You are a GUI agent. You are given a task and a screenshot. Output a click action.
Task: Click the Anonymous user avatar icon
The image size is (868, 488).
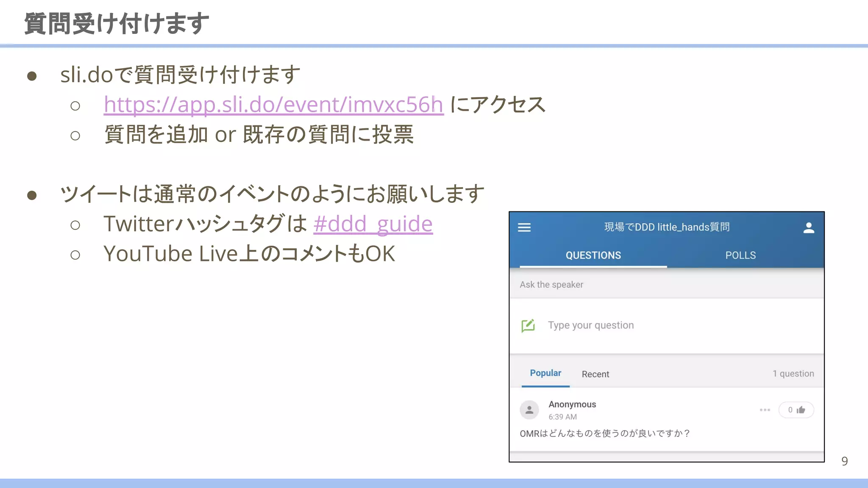point(529,410)
